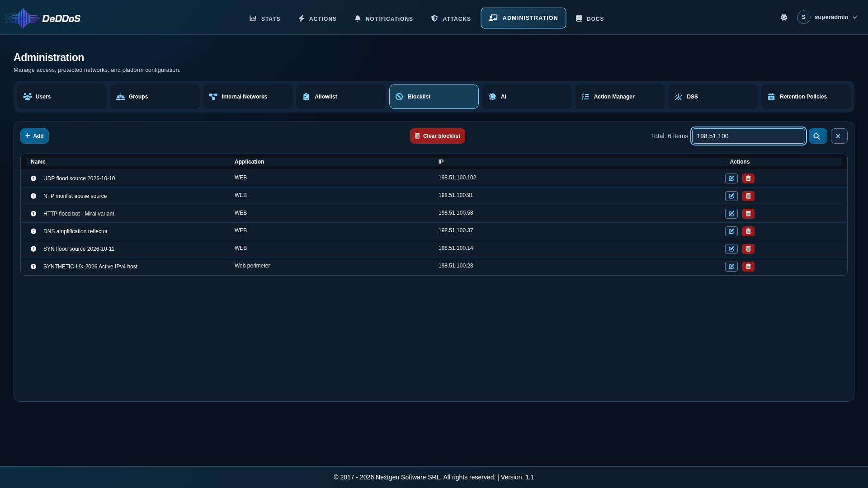Select the UDP flood source 2026-10-10 name
The image size is (868, 488).
(79, 178)
